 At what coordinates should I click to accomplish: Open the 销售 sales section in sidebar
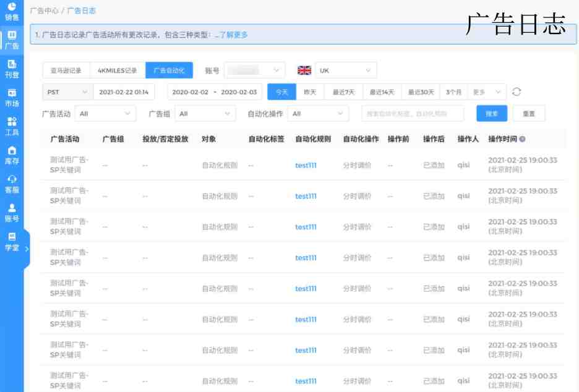(x=12, y=11)
